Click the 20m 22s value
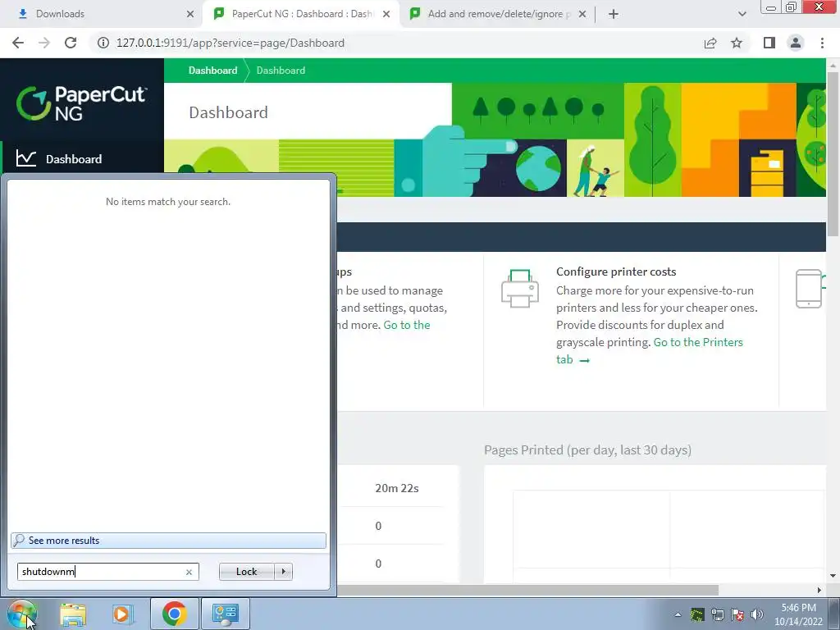 click(397, 488)
